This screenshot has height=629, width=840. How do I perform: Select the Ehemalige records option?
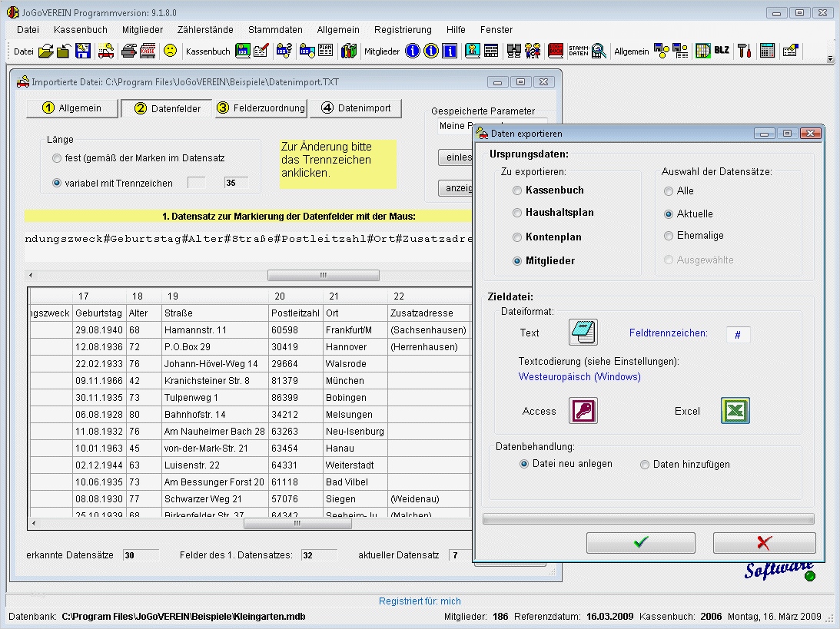(669, 236)
